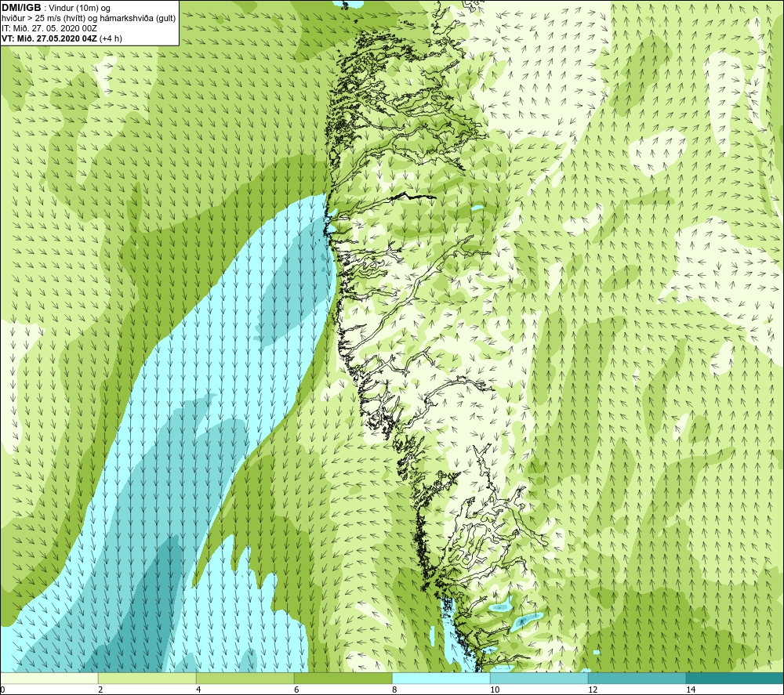Click the 'hámarkshviða (gult)' text
The image size is (784, 695).
click(139, 19)
